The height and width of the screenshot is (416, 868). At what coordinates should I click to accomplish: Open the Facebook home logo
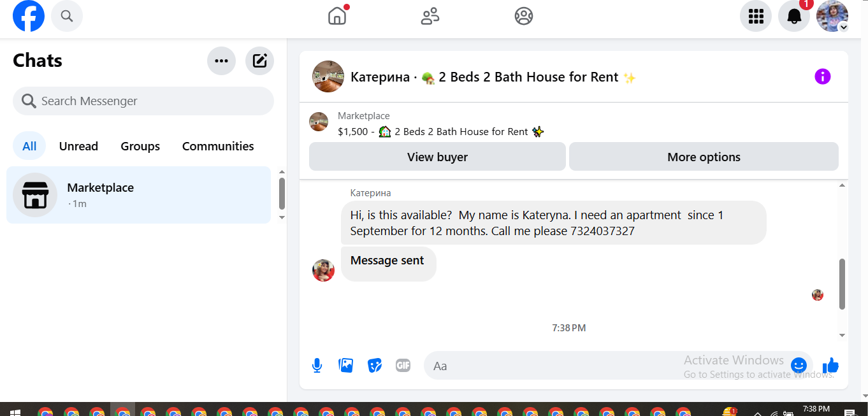[x=29, y=16]
